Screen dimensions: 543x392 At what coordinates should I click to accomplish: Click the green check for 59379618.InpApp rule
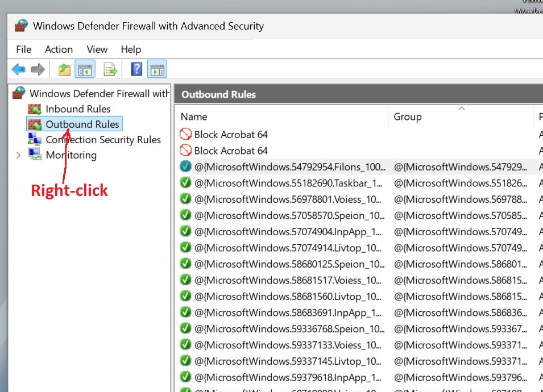(185, 377)
